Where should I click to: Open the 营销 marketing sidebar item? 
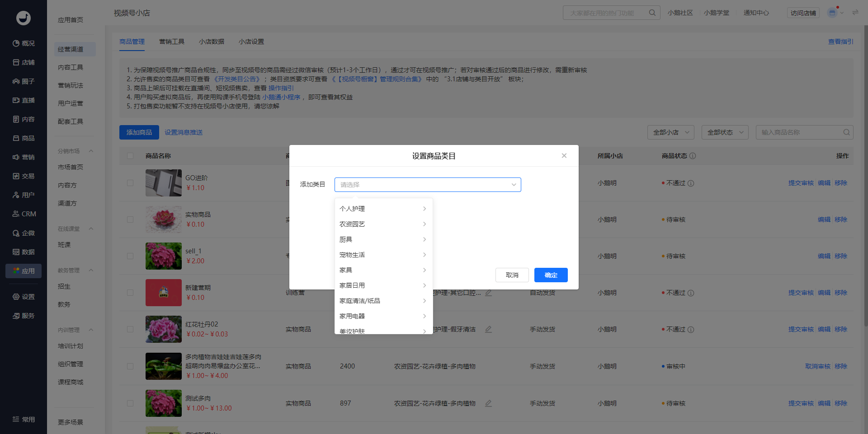coord(24,157)
